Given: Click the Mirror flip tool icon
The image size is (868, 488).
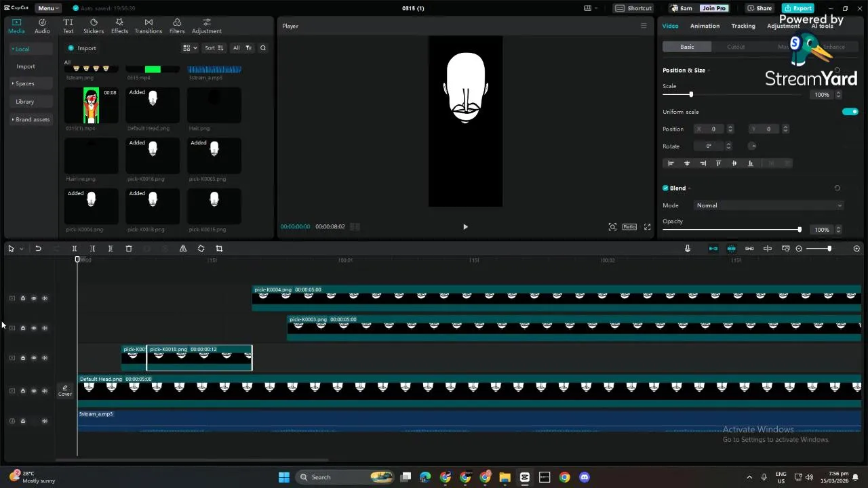Looking at the screenshot, I should click(183, 249).
